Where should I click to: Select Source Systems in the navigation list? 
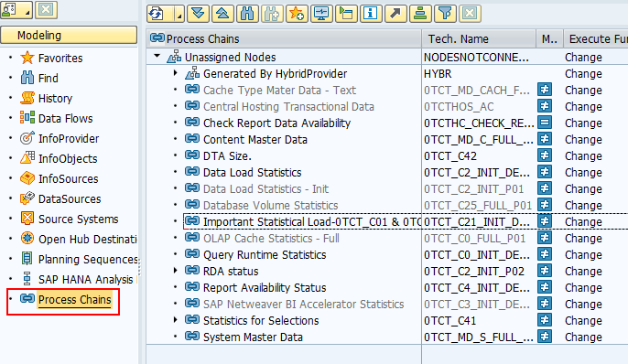[78, 219]
